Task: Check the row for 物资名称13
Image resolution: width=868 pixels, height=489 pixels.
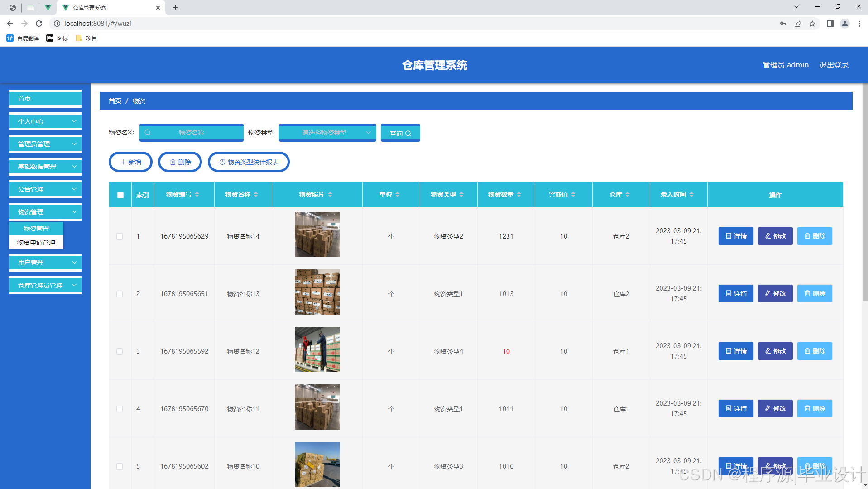Action: (x=120, y=294)
